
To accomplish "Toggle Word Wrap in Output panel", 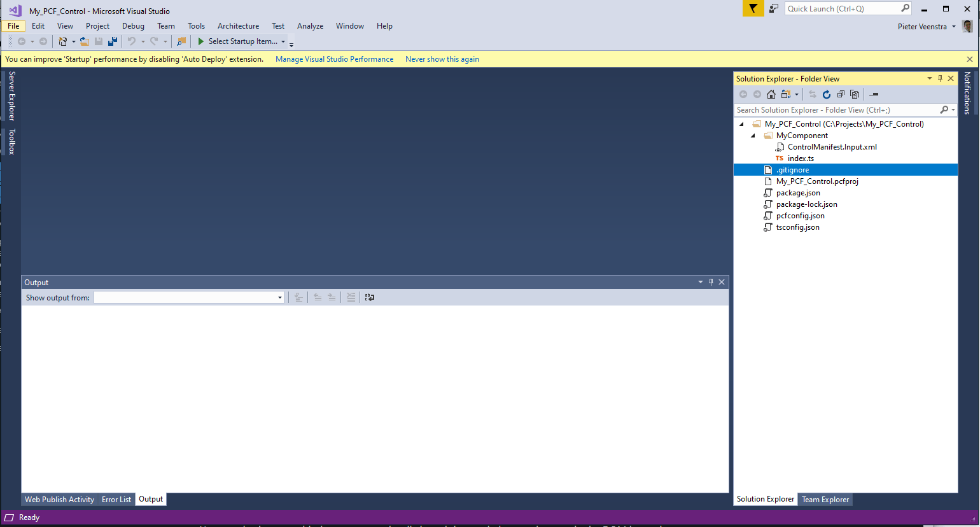I will point(370,297).
